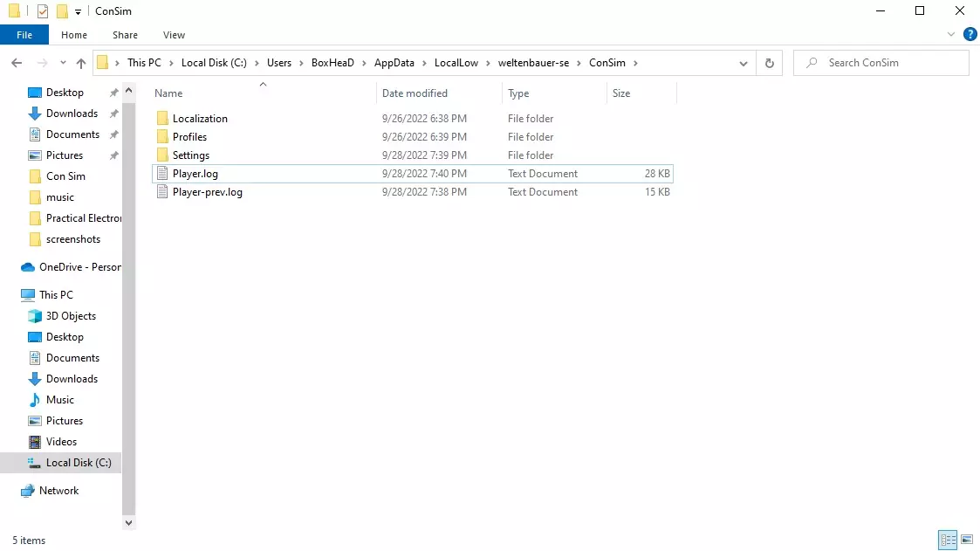
Task: Navigate to the LocalLow breadcrumb
Action: pyautogui.click(x=456, y=63)
